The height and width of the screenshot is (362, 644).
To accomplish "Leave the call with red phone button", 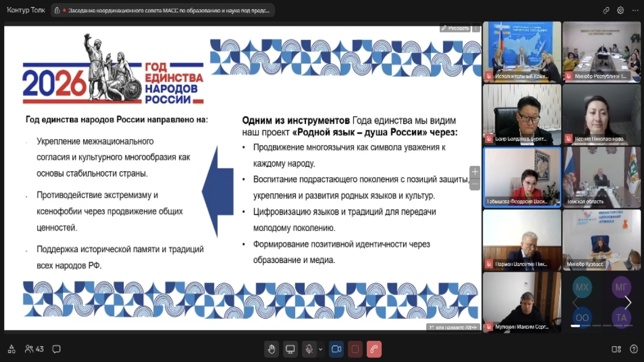I will (x=374, y=349).
